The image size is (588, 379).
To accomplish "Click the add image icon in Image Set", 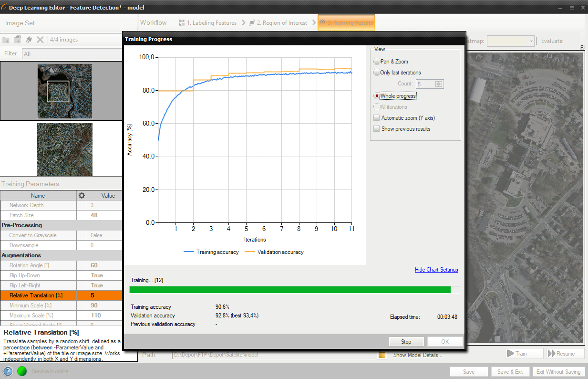I will coord(6,40).
